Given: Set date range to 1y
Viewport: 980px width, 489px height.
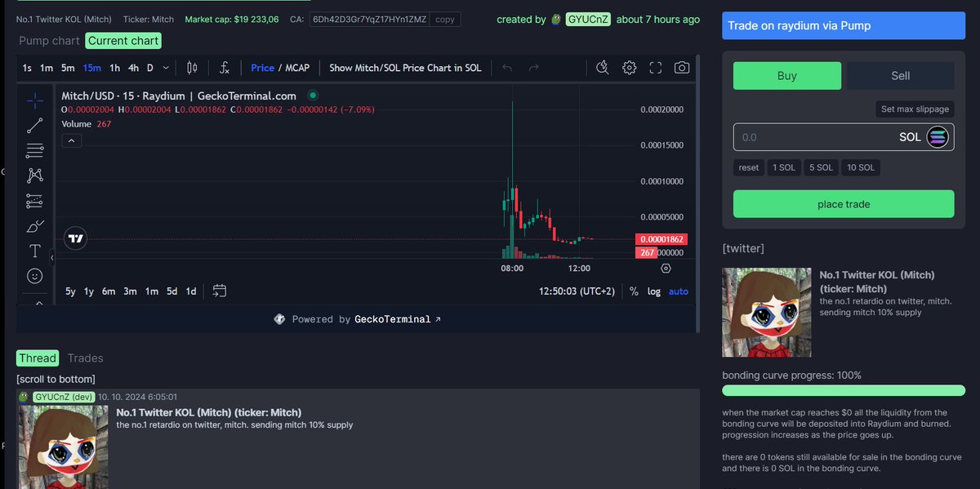Looking at the screenshot, I should [x=89, y=291].
